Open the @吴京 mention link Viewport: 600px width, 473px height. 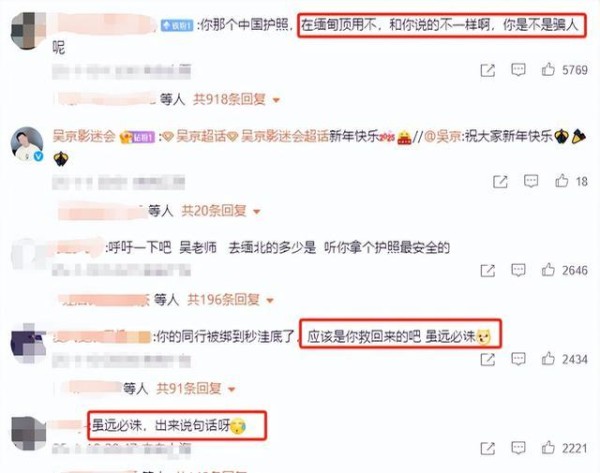pos(443,136)
